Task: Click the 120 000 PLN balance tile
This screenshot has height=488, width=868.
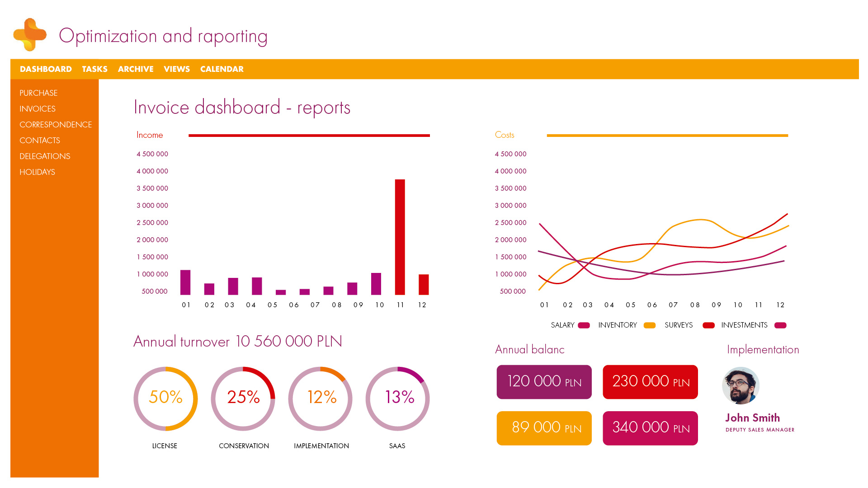Action: pos(544,382)
